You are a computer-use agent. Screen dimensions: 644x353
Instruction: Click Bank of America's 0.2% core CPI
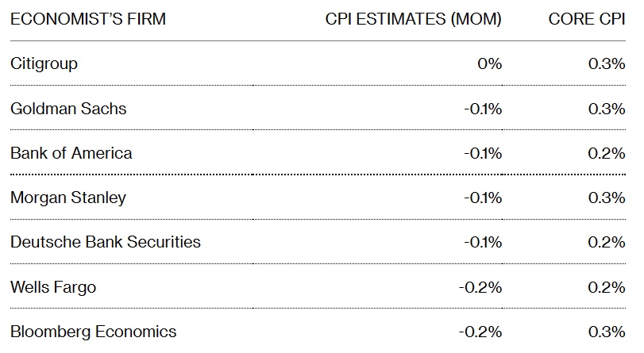(607, 153)
